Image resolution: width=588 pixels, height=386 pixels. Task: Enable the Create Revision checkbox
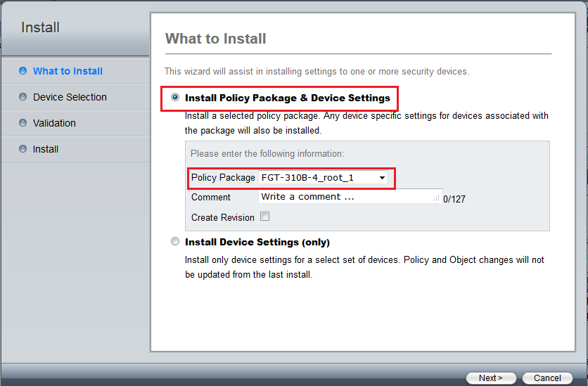tap(265, 217)
